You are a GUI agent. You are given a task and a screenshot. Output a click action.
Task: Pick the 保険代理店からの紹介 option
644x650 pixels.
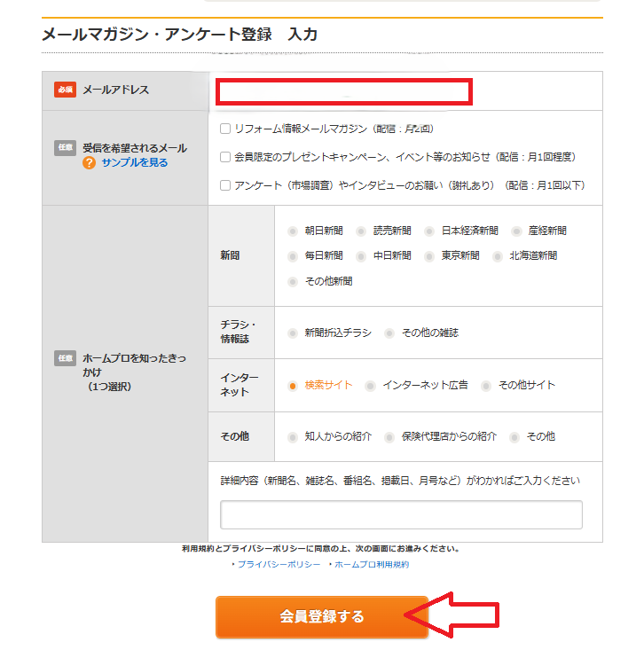[390, 437]
